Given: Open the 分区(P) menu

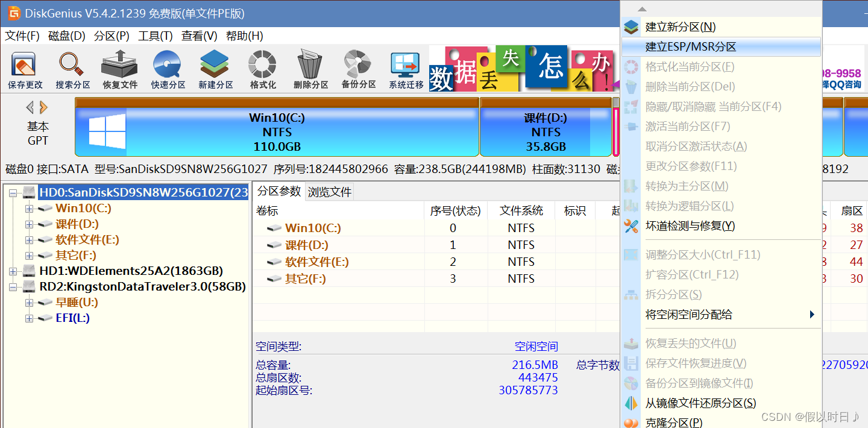Looking at the screenshot, I should 112,36.
